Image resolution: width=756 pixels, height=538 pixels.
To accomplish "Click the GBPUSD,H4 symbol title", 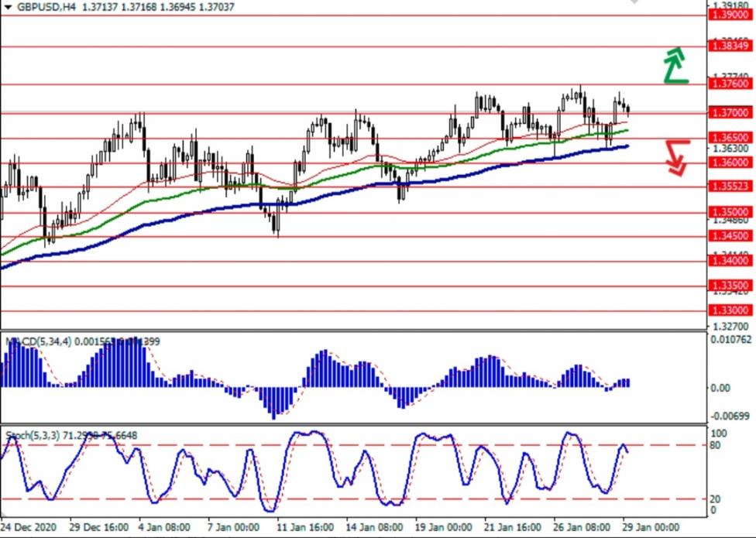I will [46, 7].
